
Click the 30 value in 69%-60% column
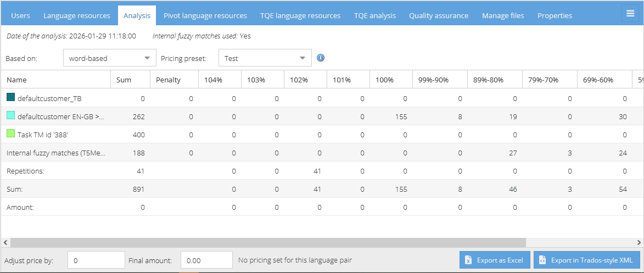click(623, 116)
